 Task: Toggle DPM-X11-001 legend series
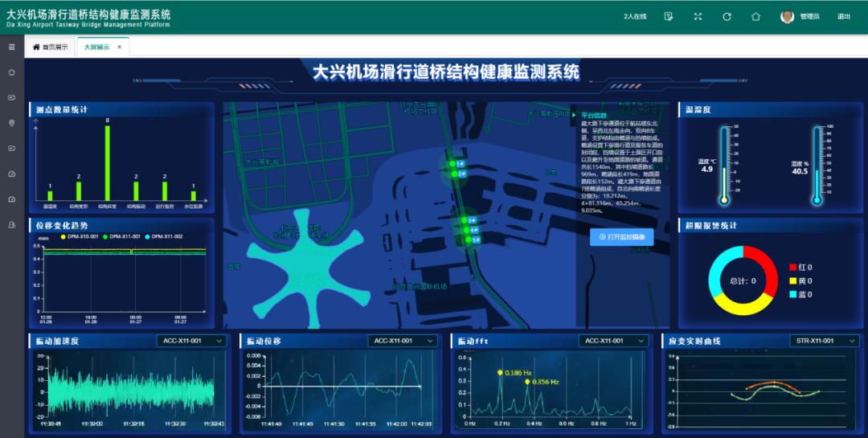click(121, 236)
